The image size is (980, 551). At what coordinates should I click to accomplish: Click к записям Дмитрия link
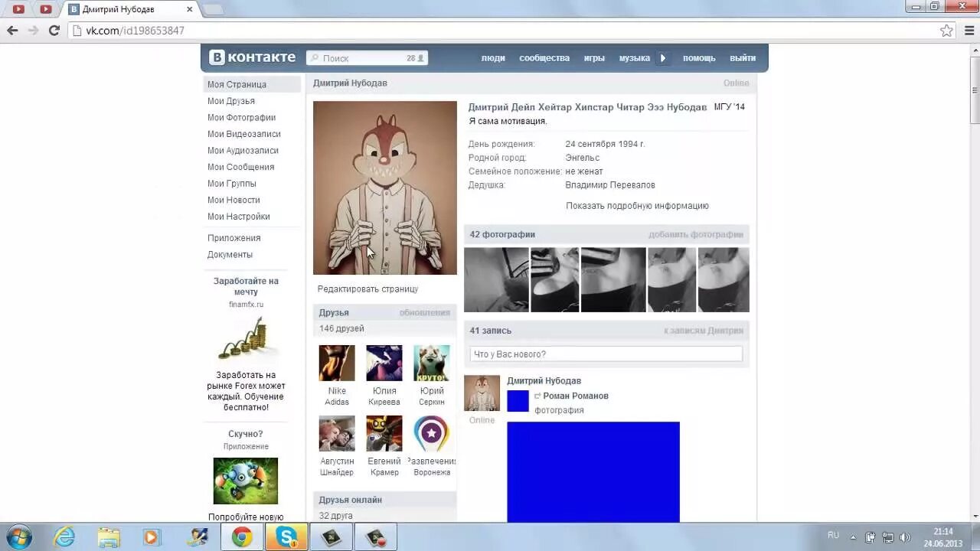(x=704, y=331)
